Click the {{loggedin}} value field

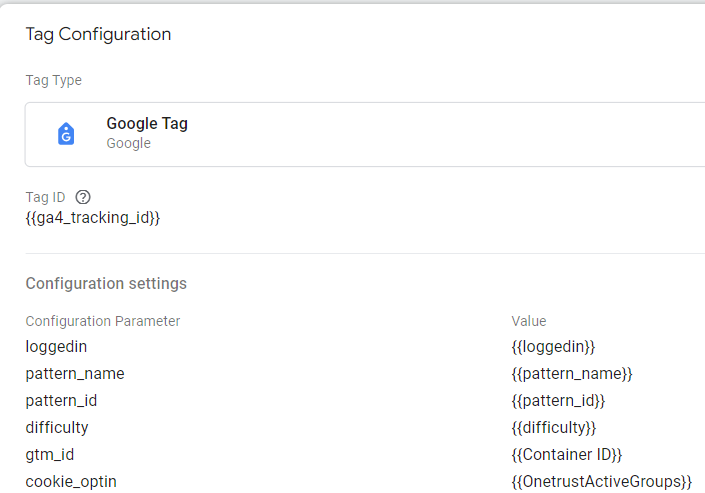pos(553,346)
